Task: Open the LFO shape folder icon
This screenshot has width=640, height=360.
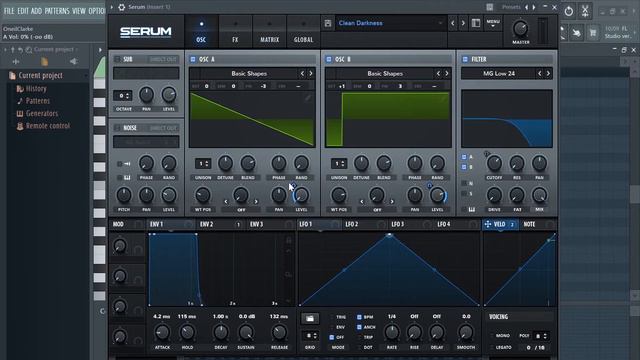Action: [310, 318]
